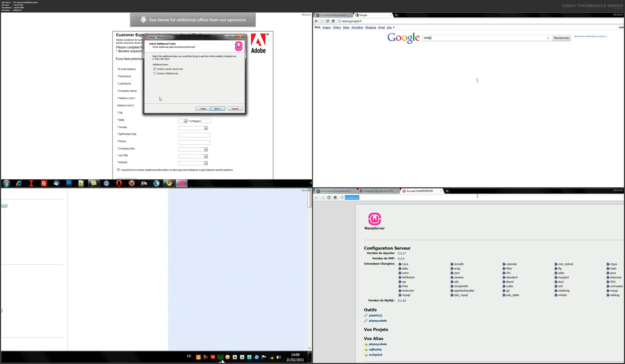This screenshot has height=364, width=625.
Task: Click the Images link on Google
Action: coord(326,27)
